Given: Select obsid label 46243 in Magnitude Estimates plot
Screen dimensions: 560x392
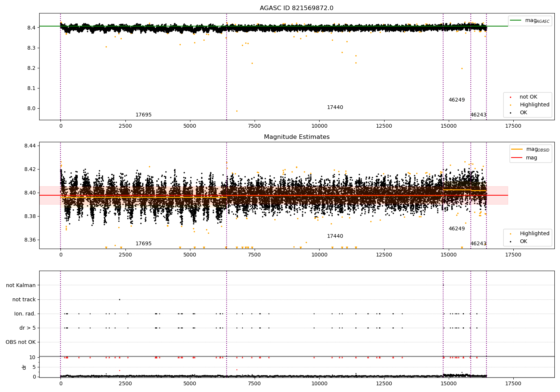Looking at the screenshot, I should point(478,244).
